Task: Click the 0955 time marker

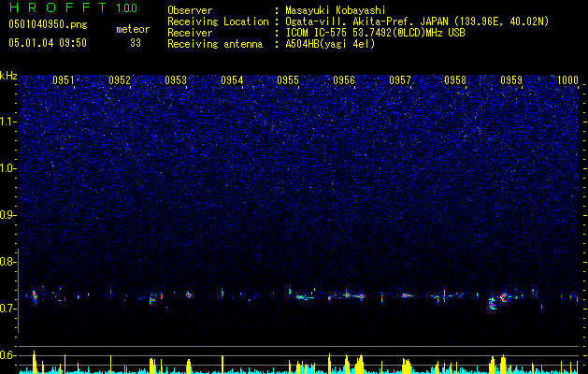Action: (288, 79)
